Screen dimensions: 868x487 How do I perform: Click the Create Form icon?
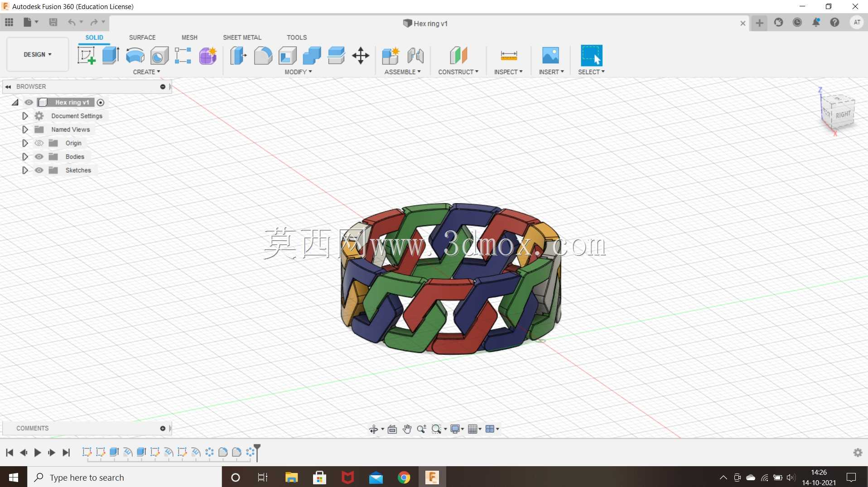pyautogui.click(x=208, y=56)
